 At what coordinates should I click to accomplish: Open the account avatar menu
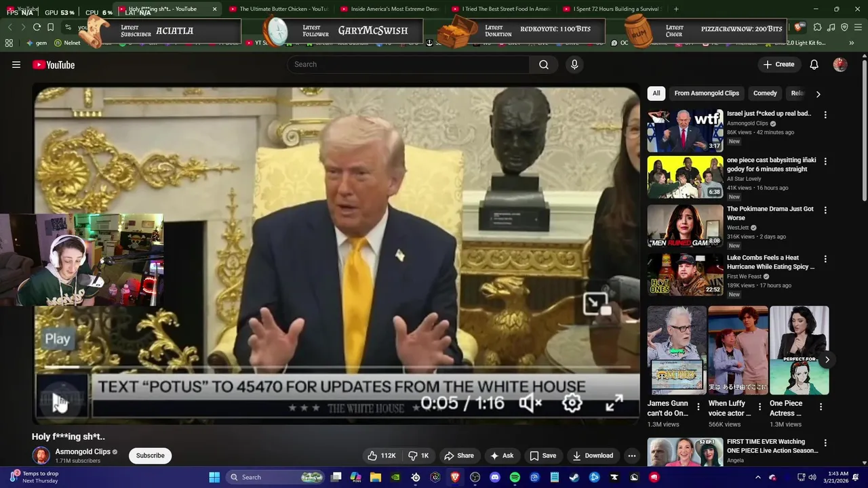pos(840,64)
